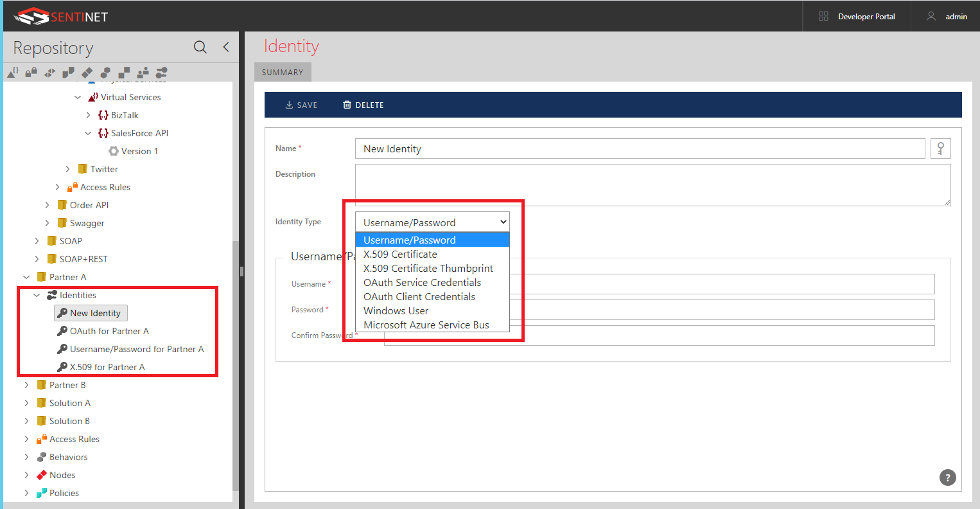This screenshot has width=980, height=509.
Task: Click into the Description text area
Action: click(x=652, y=184)
